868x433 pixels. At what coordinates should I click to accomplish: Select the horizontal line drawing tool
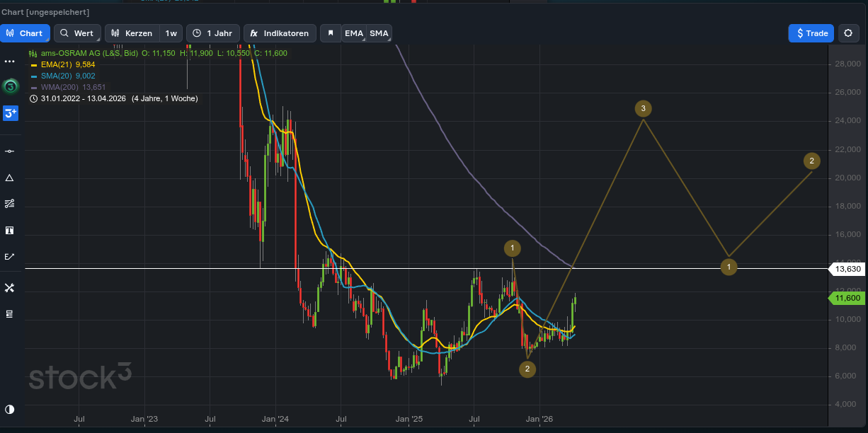10,151
